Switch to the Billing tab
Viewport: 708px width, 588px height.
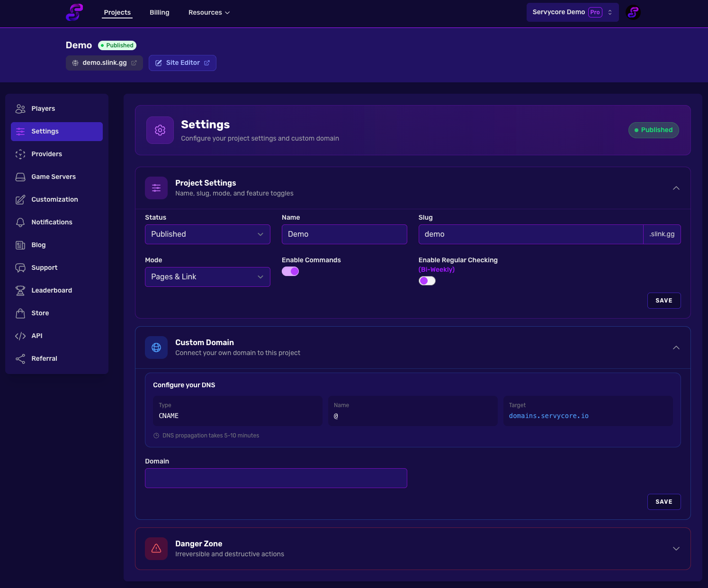pos(159,12)
